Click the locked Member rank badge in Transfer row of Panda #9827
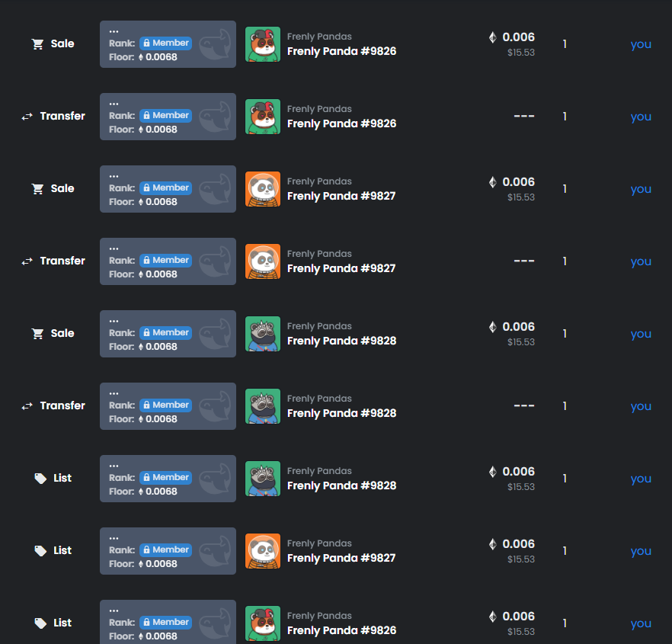Viewport: 672px width, 644px height. pyautogui.click(x=165, y=261)
